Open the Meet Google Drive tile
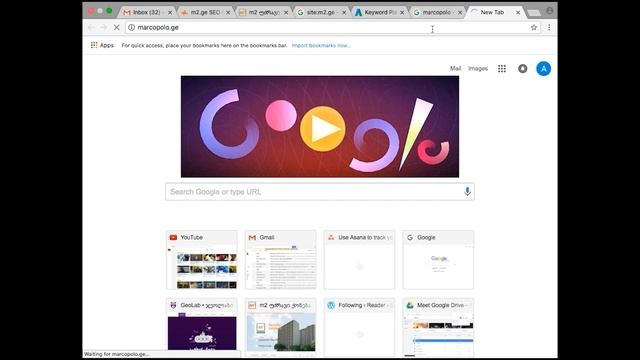 (438, 327)
